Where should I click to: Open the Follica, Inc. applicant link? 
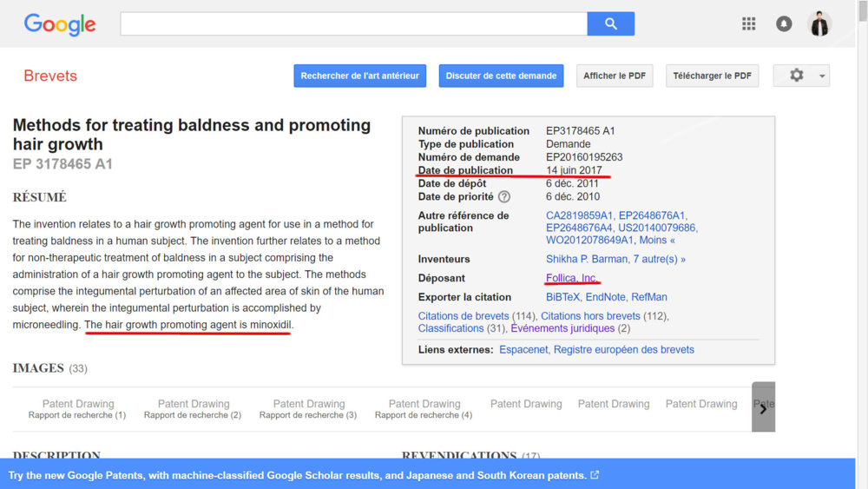pos(571,278)
